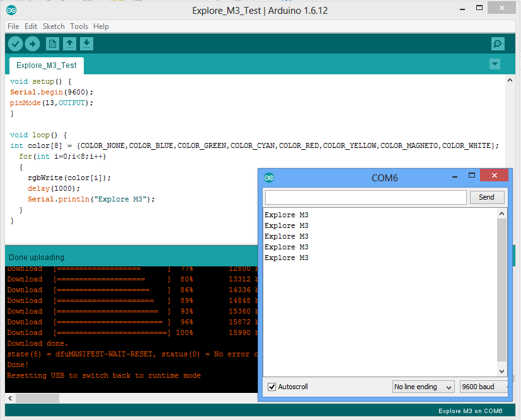
Task: Open the No line ending dropdown
Action: click(423, 387)
